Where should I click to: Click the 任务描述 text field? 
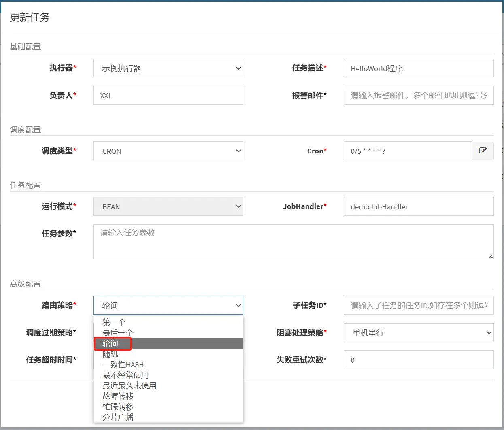[x=418, y=68]
